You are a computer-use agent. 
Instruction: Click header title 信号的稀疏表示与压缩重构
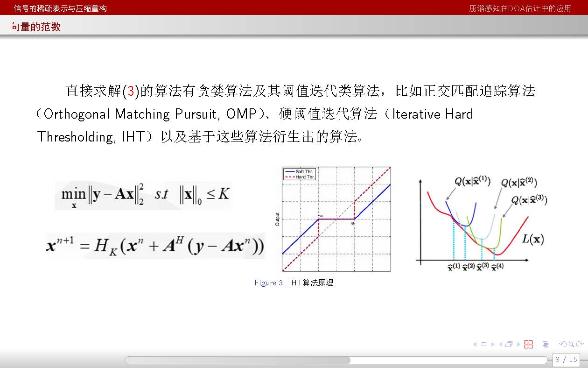coord(60,8)
